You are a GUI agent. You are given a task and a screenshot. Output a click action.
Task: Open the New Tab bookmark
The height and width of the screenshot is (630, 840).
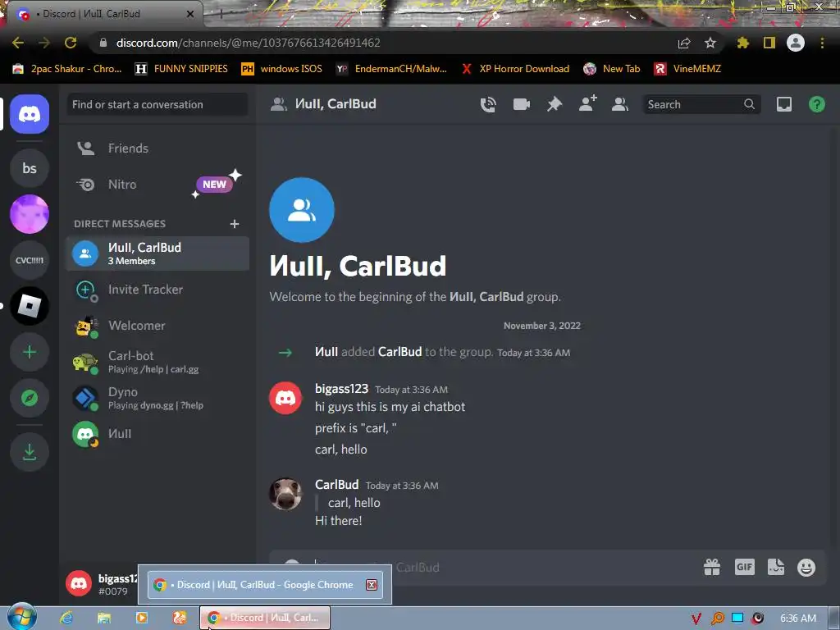pos(612,69)
